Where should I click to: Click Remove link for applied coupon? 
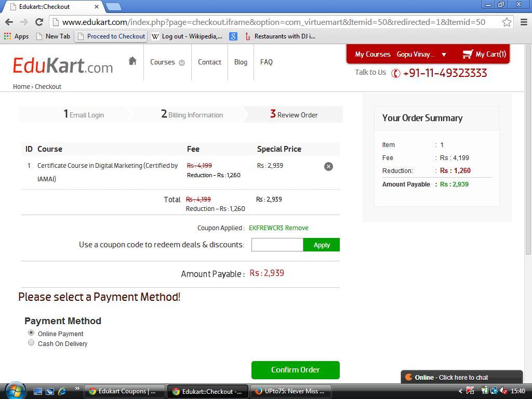pos(297,228)
